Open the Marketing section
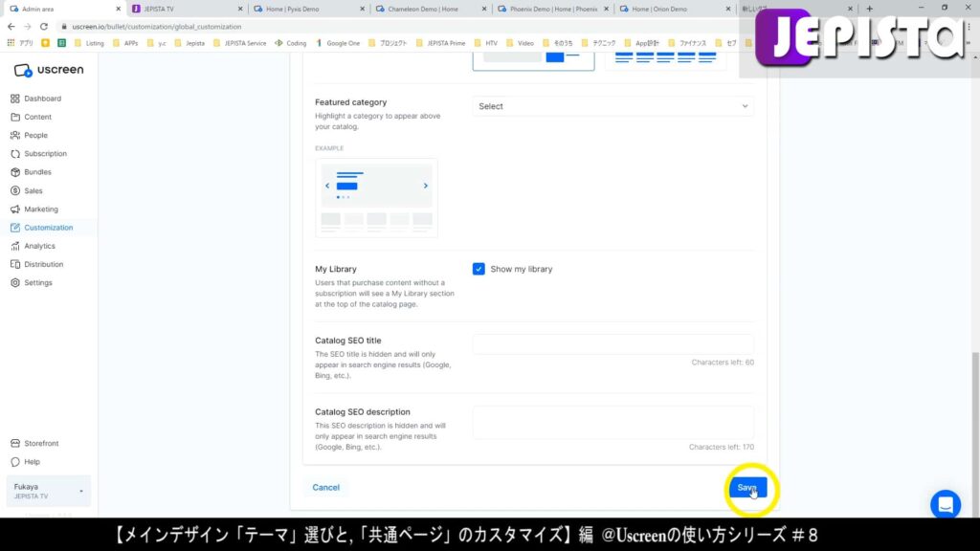This screenshot has width=980, height=551. pos(41,209)
